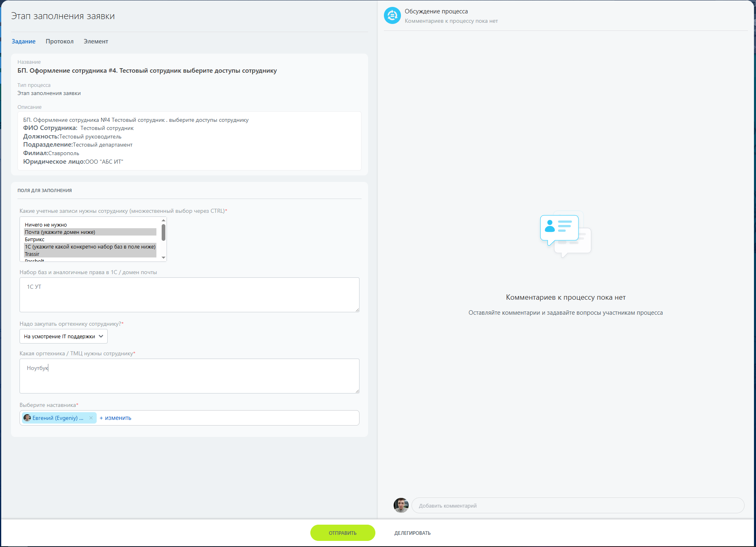Open 'На усмотрение IT поддержки' dropdown
Viewport: 756px width, 547px height.
click(63, 336)
